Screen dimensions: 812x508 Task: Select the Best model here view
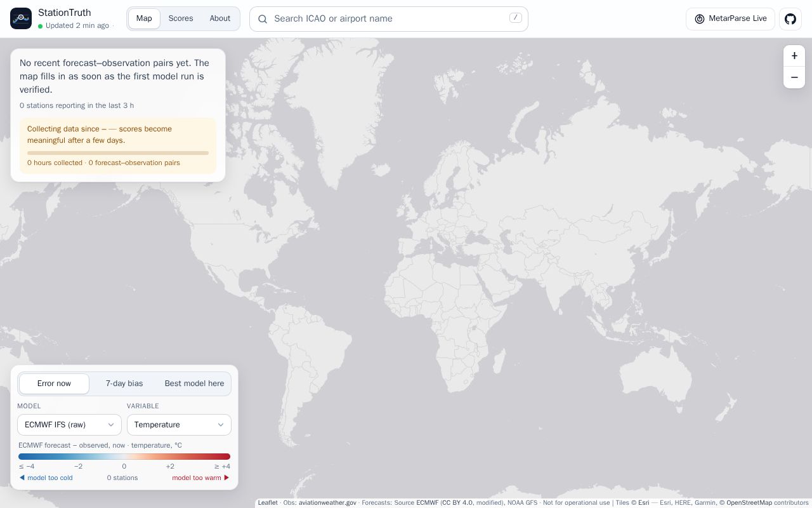[x=194, y=384]
